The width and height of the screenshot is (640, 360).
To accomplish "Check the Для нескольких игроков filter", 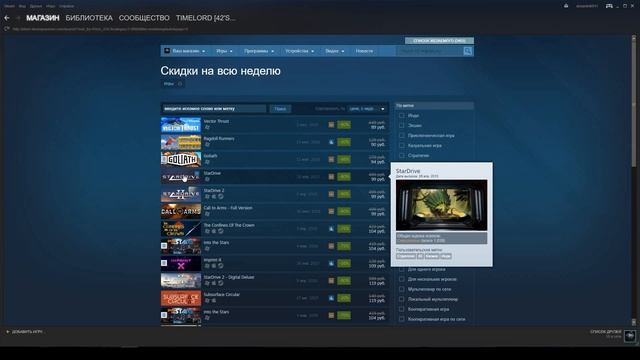I will (402, 279).
